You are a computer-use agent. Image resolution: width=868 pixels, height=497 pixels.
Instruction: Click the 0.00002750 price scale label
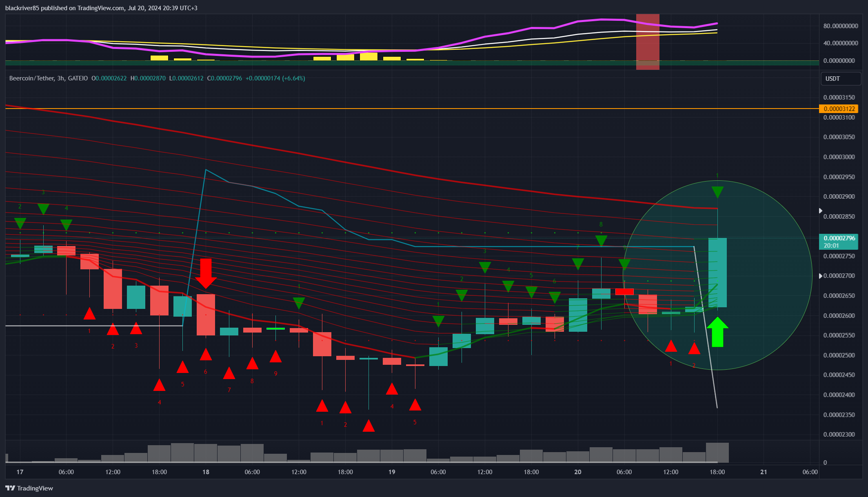click(839, 256)
